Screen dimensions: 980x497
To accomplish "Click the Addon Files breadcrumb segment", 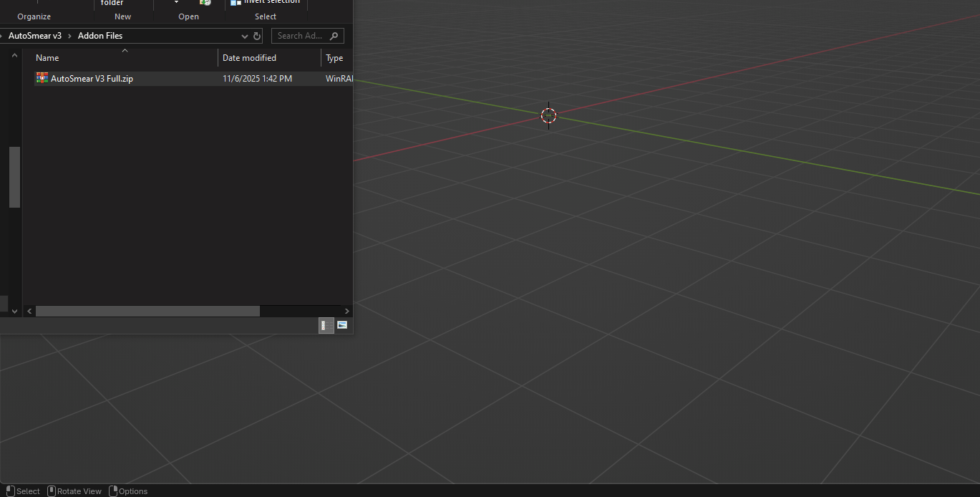I will coord(100,36).
